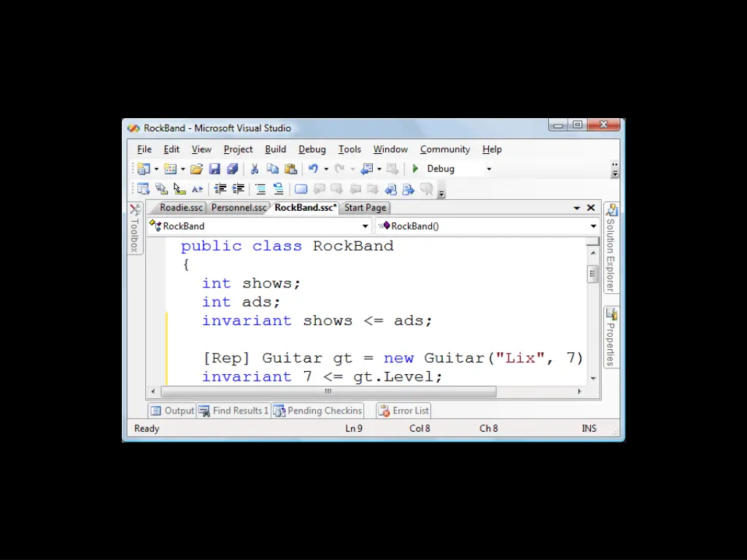Expand the Navigate Backward dropdown arrow
This screenshot has width=747, height=560.
click(x=379, y=169)
